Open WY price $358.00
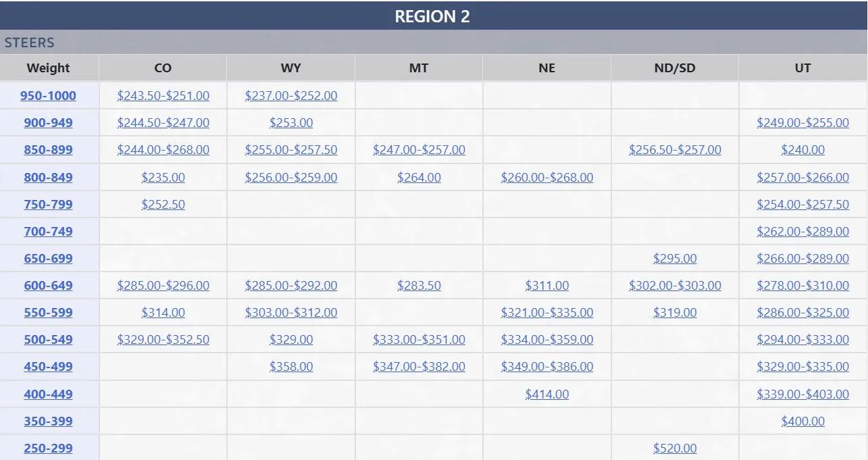This screenshot has height=460, width=868. click(x=291, y=367)
